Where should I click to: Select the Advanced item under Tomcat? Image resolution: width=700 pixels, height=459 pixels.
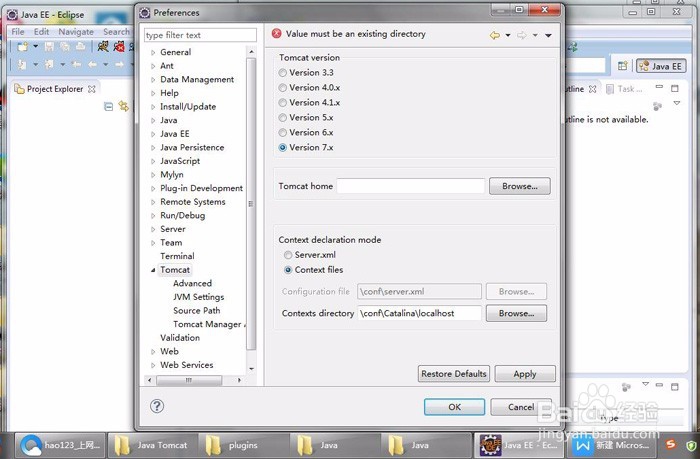tap(192, 284)
